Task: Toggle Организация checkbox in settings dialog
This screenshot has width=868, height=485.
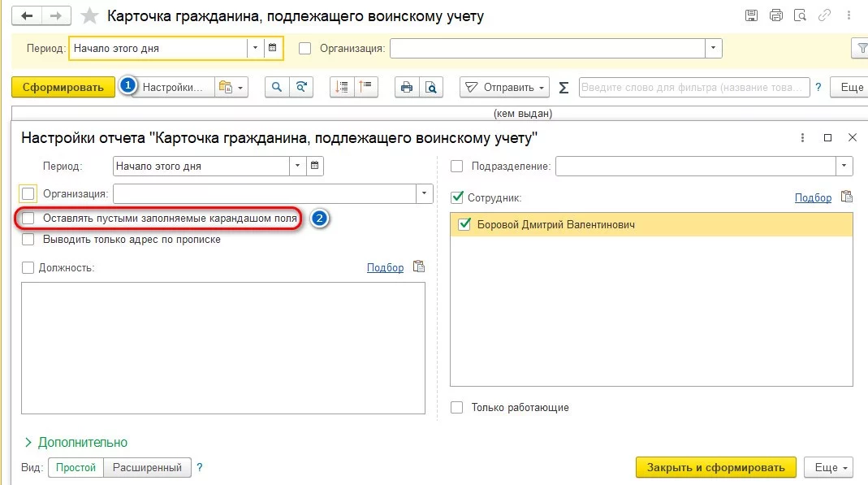Action: (x=28, y=194)
